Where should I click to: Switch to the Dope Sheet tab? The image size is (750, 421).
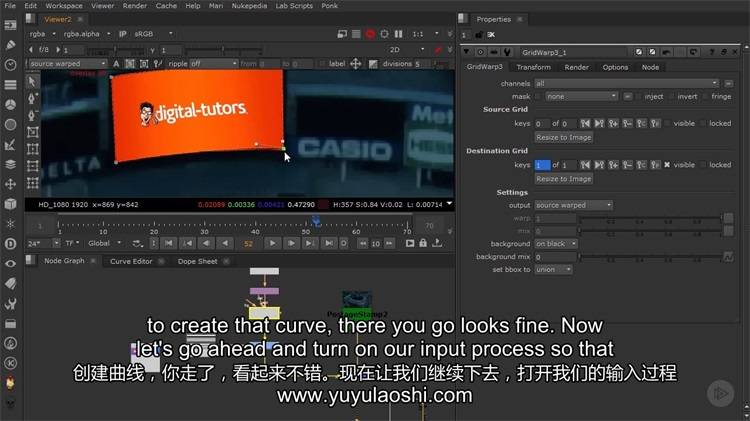[197, 261]
